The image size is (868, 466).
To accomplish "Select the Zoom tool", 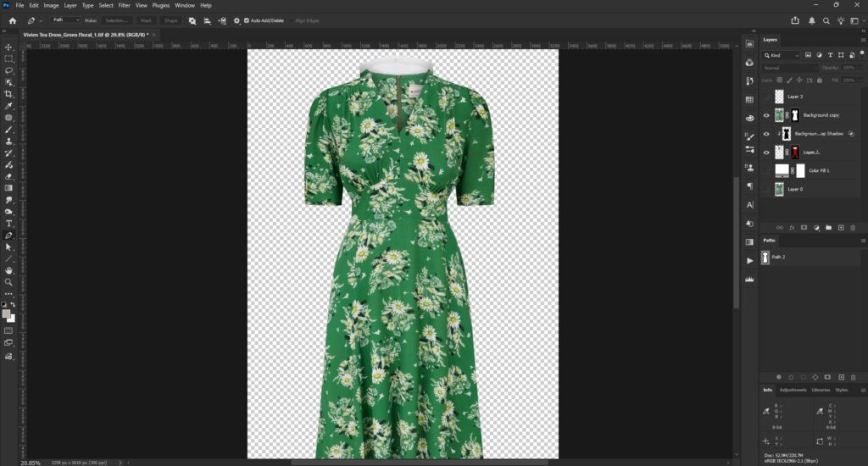I will point(8,282).
